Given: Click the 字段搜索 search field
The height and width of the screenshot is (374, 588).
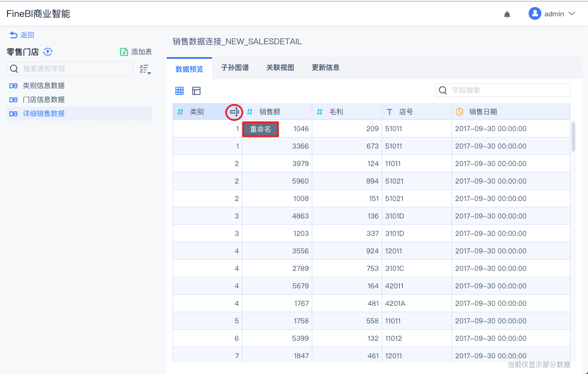Looking at the screenshot, I should click(507, 90).
